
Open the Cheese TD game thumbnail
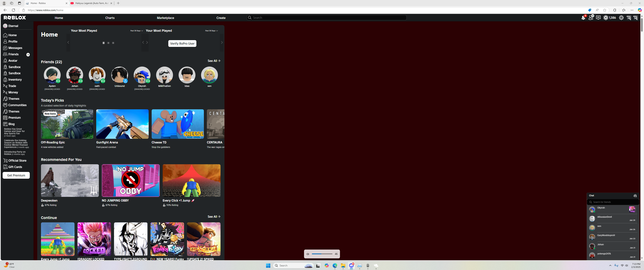pos(178,124)
